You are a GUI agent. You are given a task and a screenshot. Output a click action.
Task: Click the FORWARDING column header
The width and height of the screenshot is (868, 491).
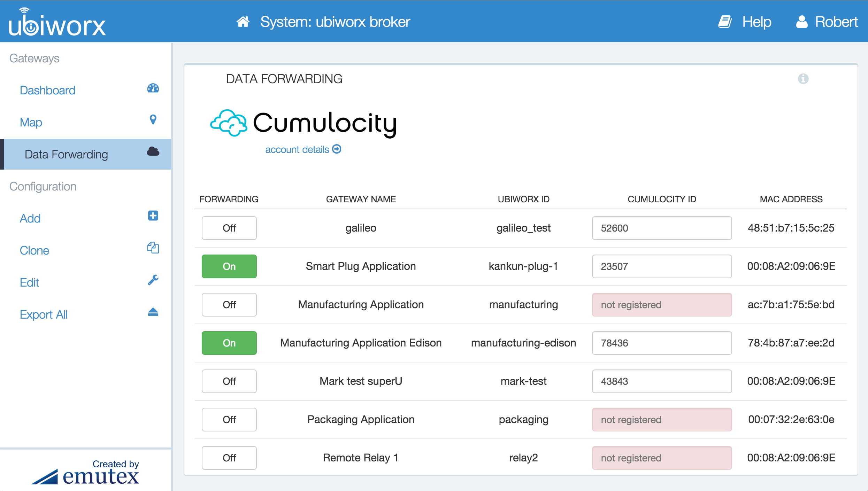(x=229, y=199)
